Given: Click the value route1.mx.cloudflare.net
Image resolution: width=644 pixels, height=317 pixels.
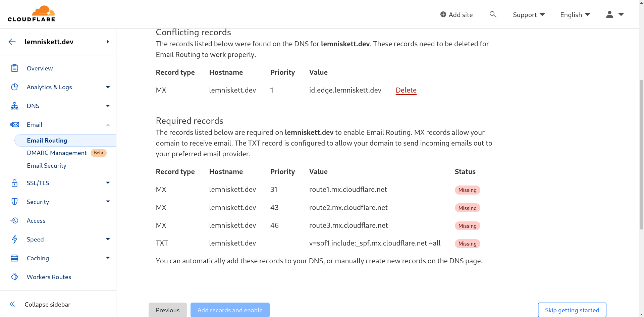Looking at the screenshot, I should coord(348,189).
